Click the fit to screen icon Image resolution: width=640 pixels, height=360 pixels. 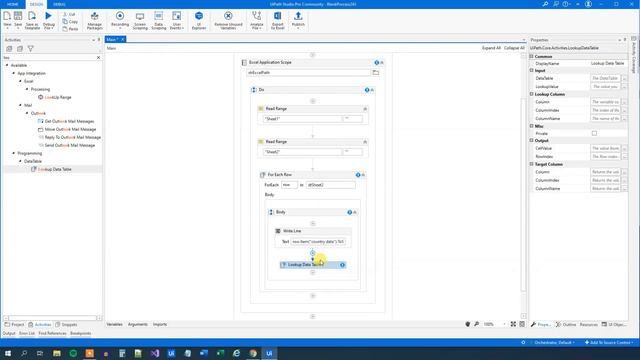(x=513, y=324)
